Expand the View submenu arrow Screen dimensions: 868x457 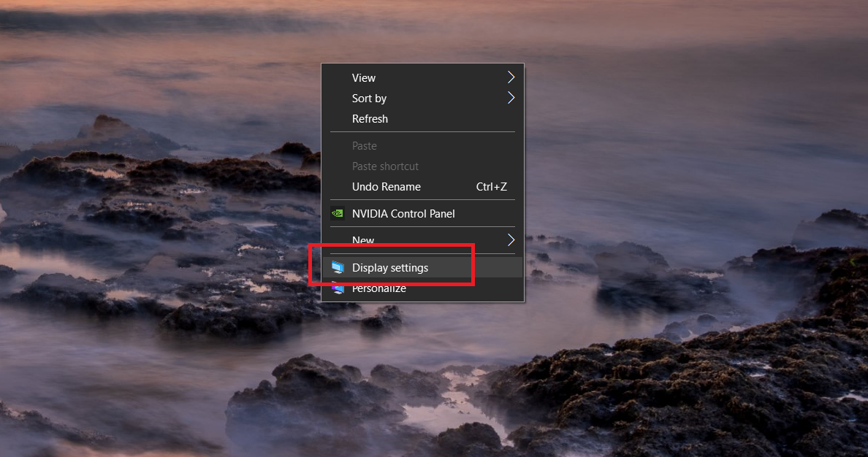(511, 77)
